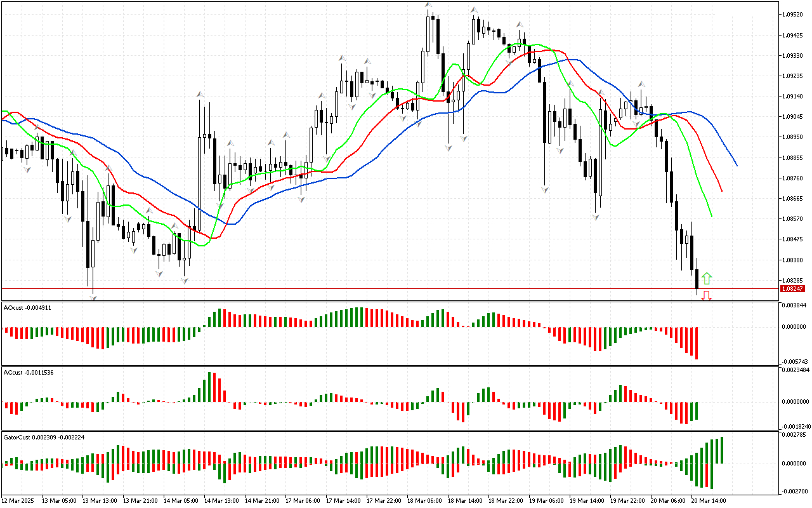Image resolution: width=812 pixels, height=508 pixels.
Task: Click the 18 Mar 22:00 time label
Action: tap(506, 501)
